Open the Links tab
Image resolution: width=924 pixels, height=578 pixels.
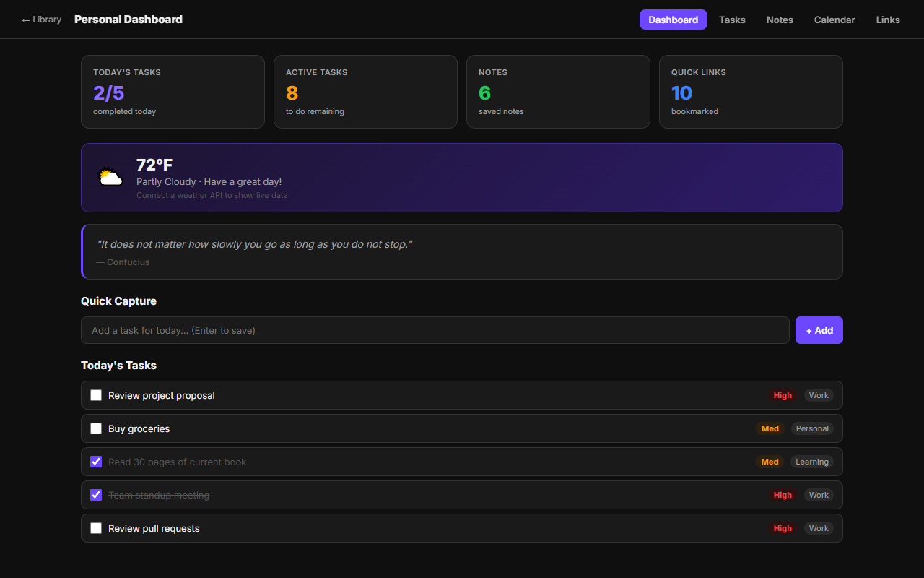[x=888, y=20]
